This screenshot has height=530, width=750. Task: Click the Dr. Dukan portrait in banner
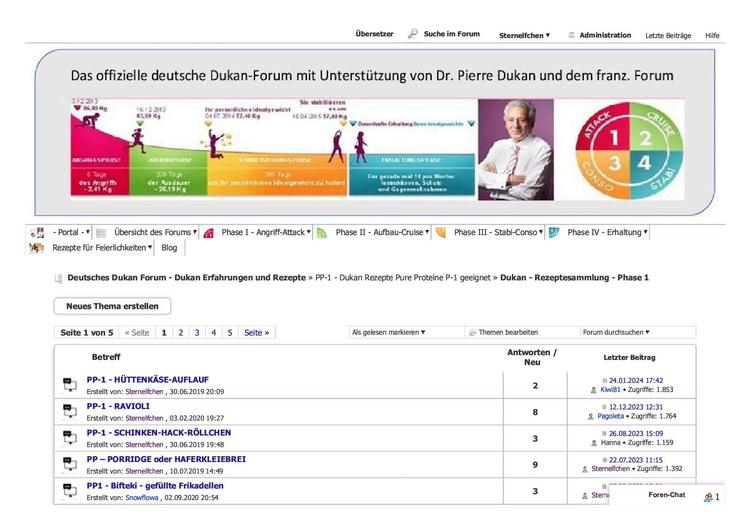point(515,149)
